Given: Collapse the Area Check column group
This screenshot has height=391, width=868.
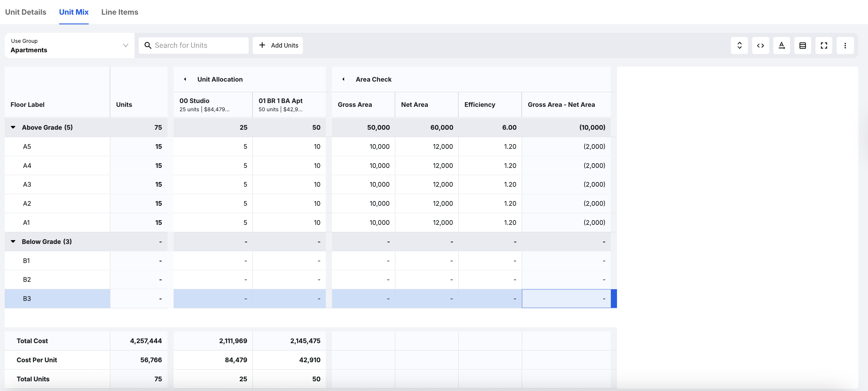Looking at the screenshot, I should (x=343, y=79).
